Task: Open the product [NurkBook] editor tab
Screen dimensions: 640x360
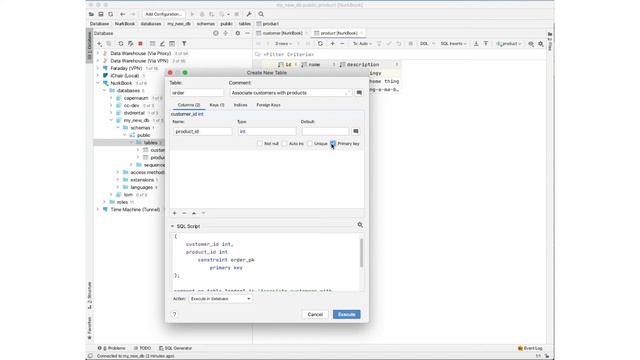Action: click(338, 33)
